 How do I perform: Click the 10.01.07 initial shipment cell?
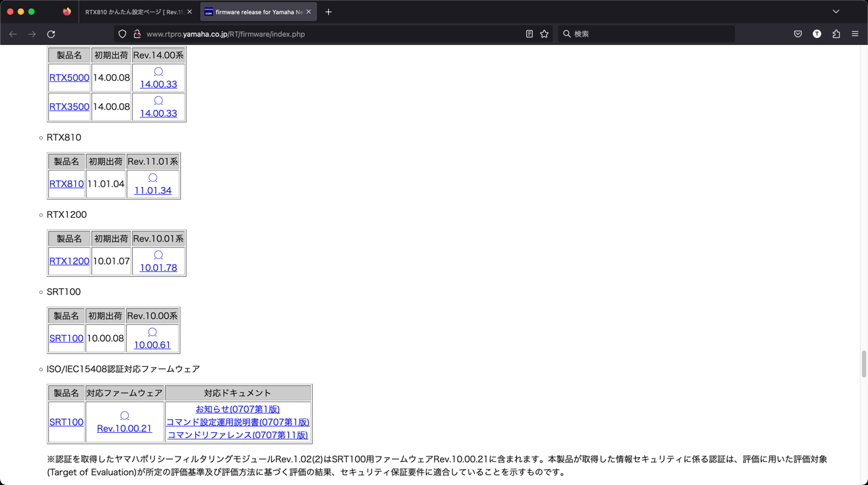(x=111, y=261)
